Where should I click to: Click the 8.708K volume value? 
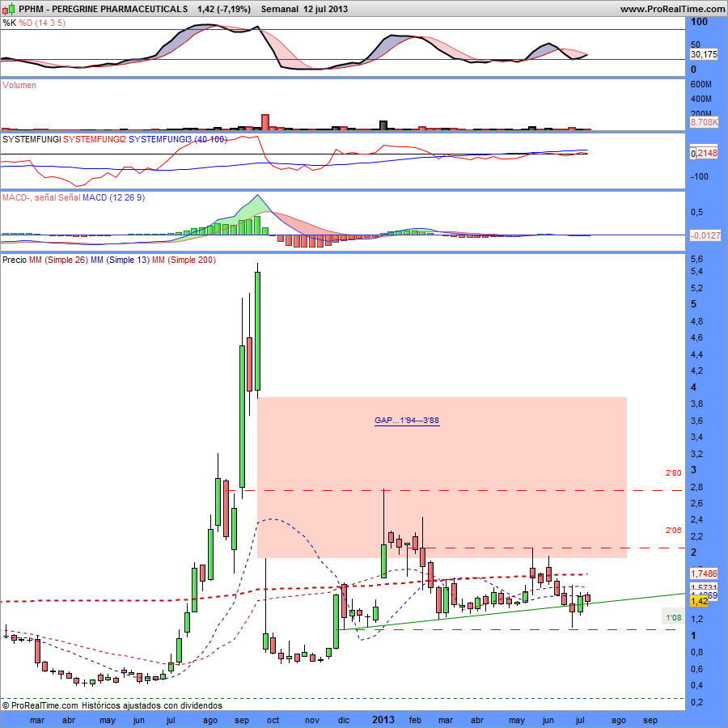click(x=704, y=122)
